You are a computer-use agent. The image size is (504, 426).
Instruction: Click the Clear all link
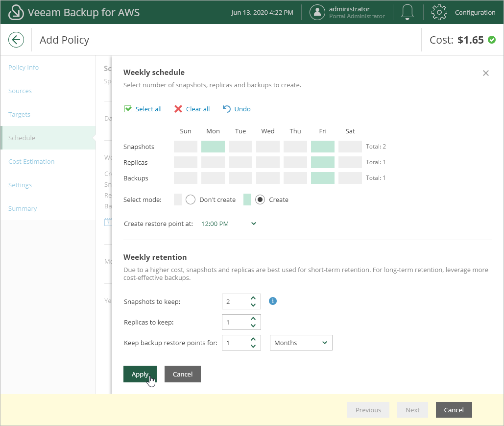tap(198, 109)
